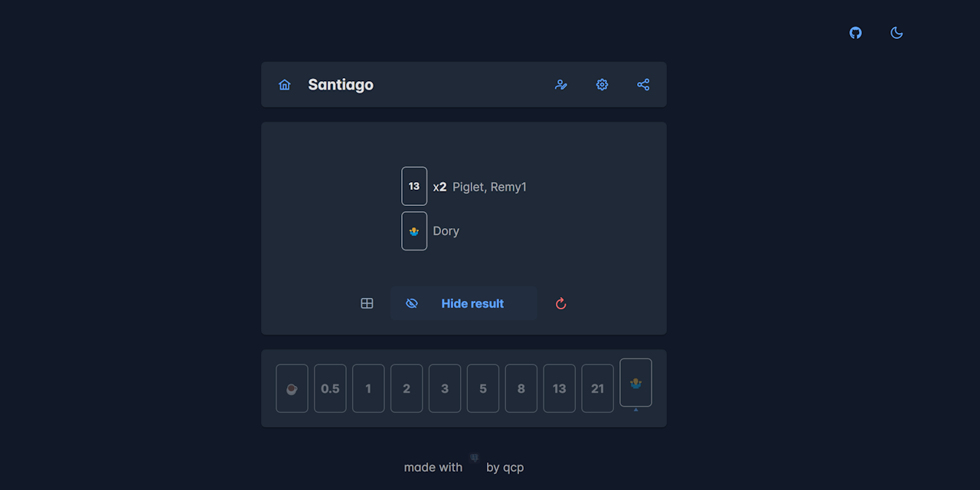980x490 pixels.
Task: Reset the votes with the red refresh icon
Action: pos(560,304)
